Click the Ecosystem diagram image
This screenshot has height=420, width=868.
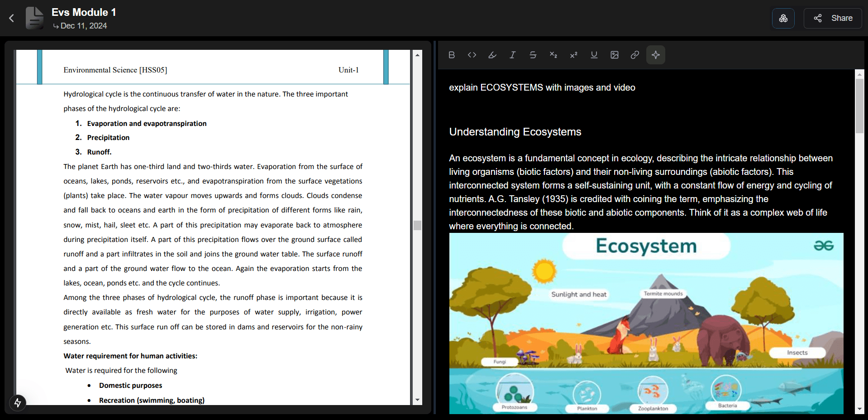point(646,323)
